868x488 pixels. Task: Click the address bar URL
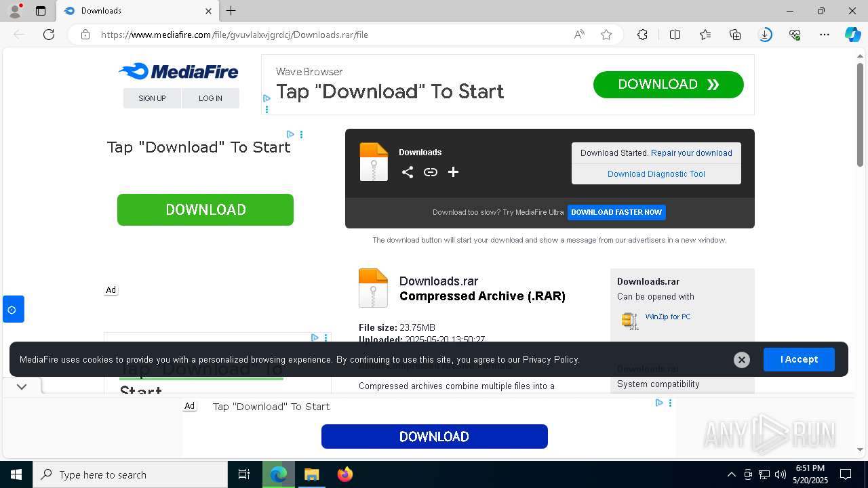235,35
